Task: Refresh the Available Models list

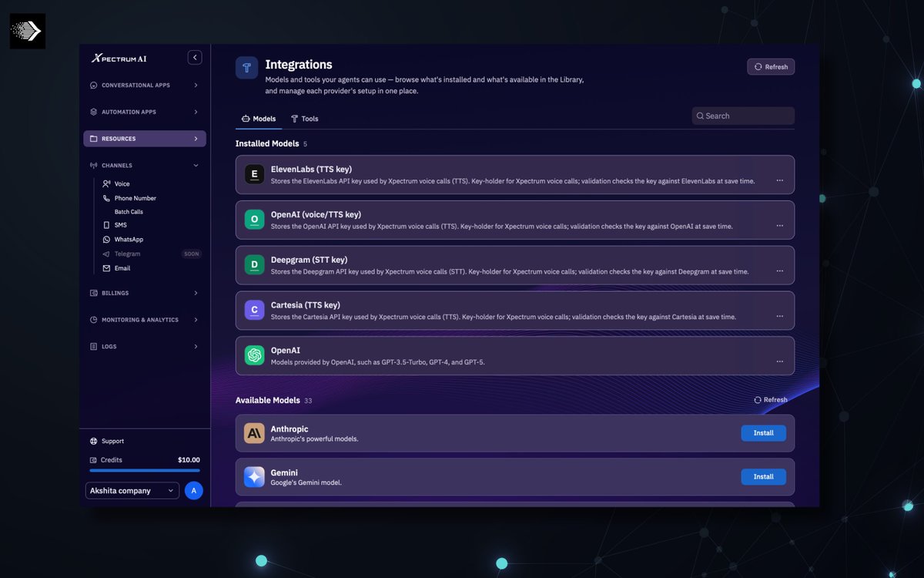Action: click(x=771, y=400)
